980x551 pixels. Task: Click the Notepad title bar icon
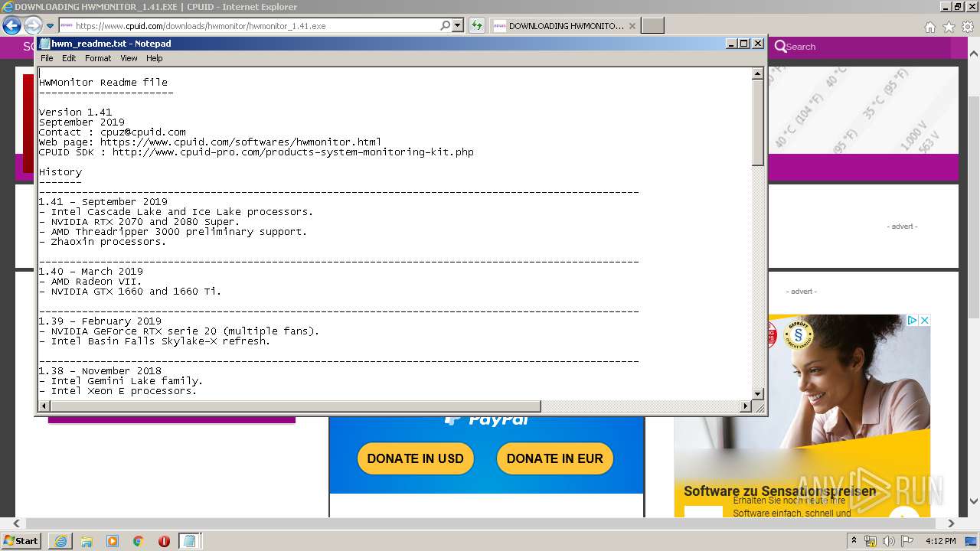pyautogui.click(x=44, y=44)
